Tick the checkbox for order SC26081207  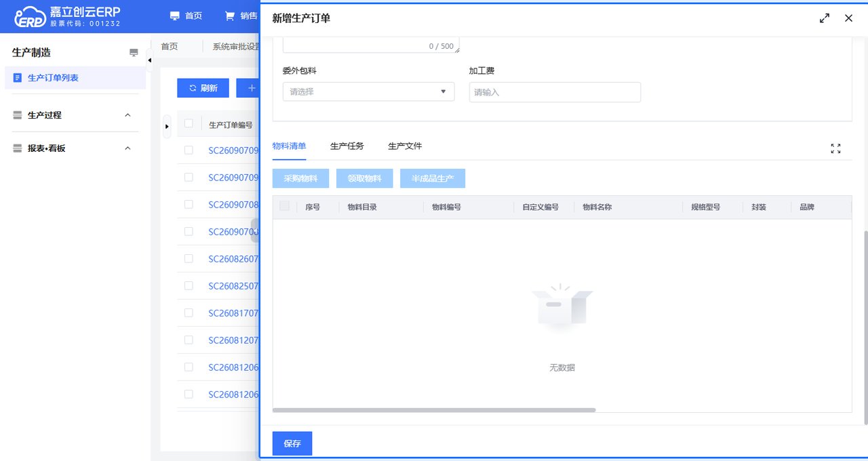pos(189,340)
